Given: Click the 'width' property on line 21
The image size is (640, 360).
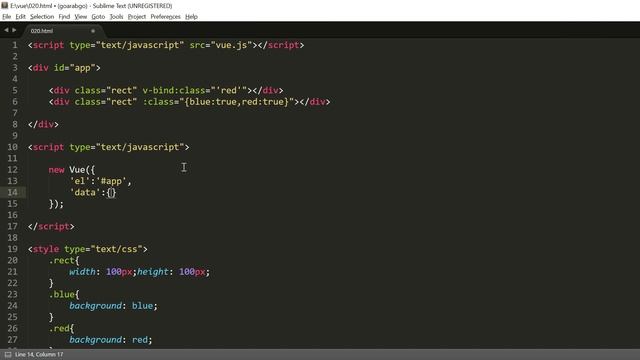Looking at the screenshot, I should [x=82, y=272].
